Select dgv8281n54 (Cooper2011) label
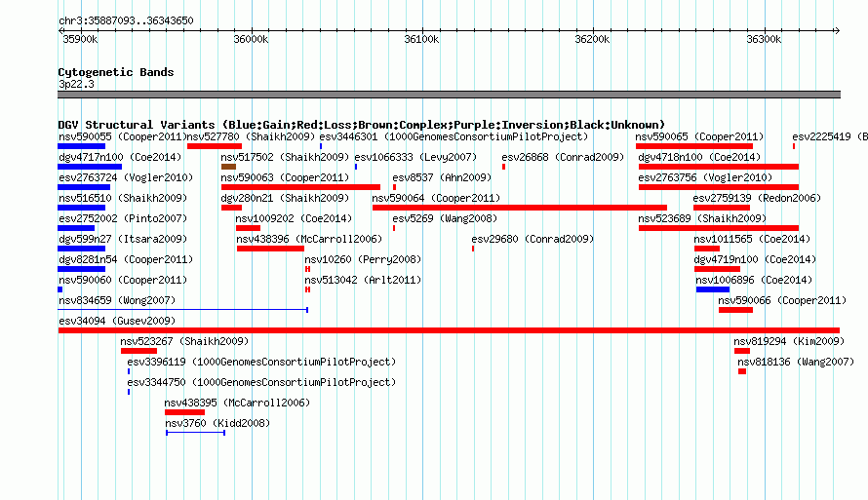Image resolution: width=868 pixels, height=500 pixels. click(126, 259)
